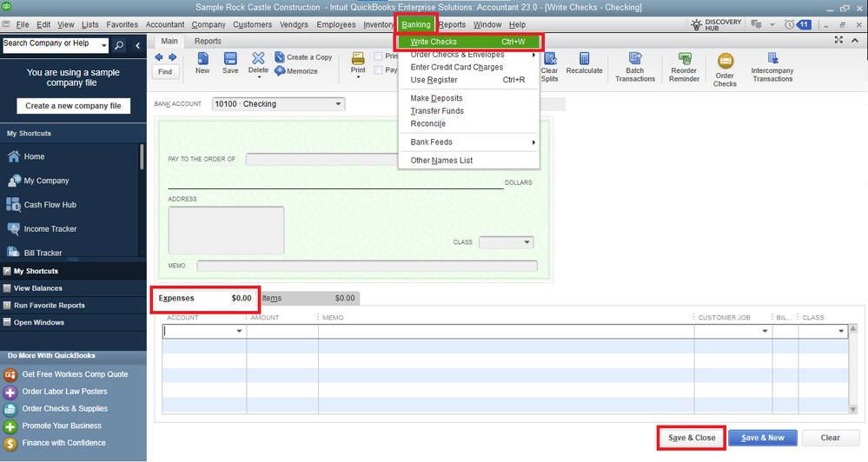Click the next check arrow icon
Viewport: 868px width, 462px height.
173,57
